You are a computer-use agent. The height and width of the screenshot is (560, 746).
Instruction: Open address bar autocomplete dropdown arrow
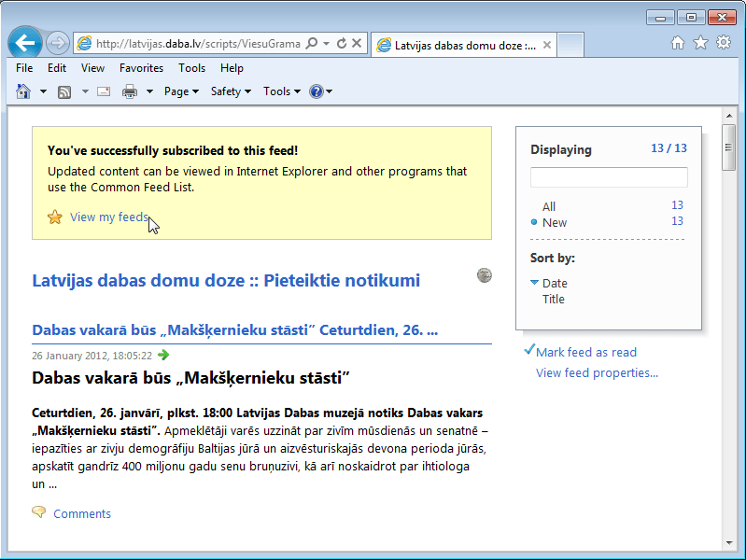tap(327, 43)
